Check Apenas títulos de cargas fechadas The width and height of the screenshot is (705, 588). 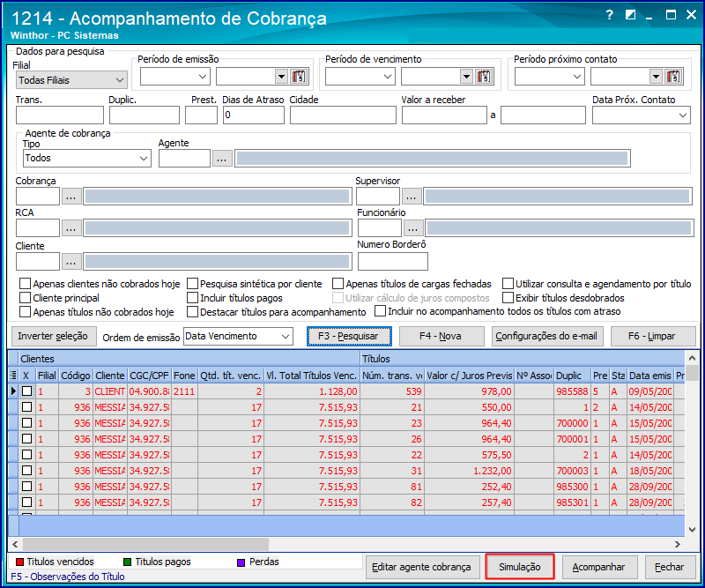tap(338, 284)
